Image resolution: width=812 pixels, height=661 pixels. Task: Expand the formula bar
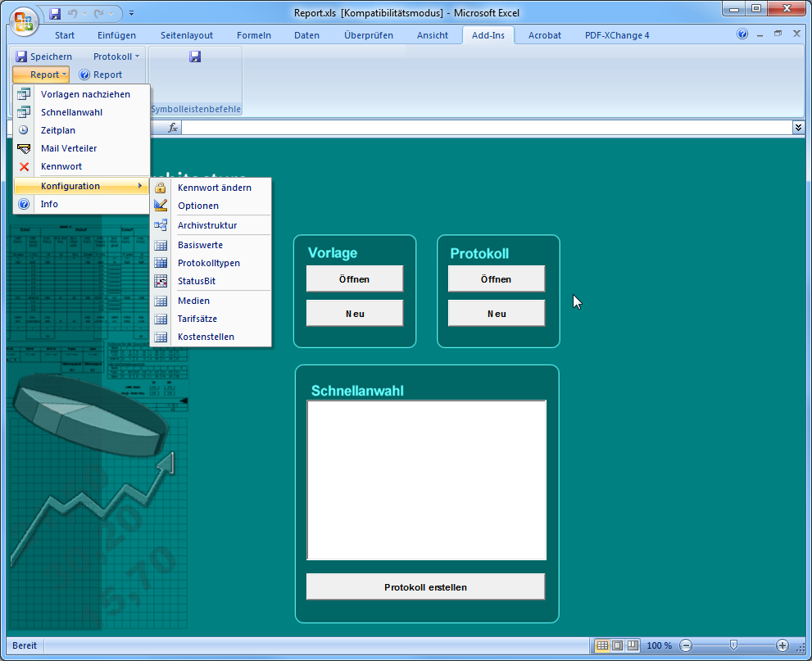(798, 128)
